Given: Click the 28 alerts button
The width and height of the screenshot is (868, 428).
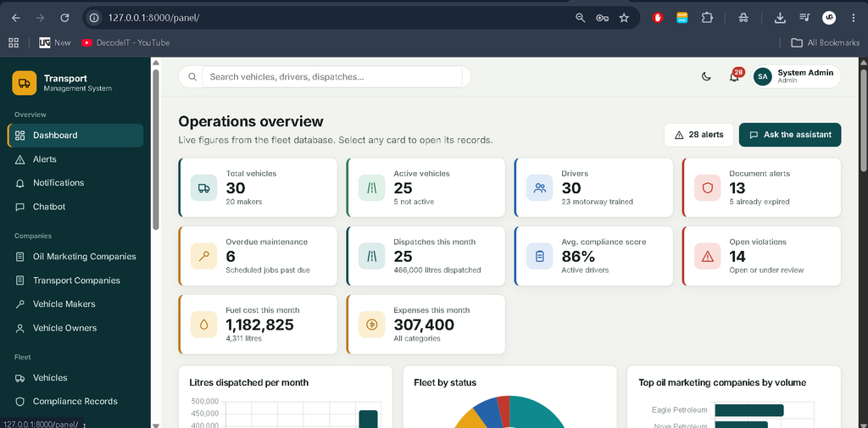Looking at the screenshot, I should pyautogui.click(x=698, y=135).
